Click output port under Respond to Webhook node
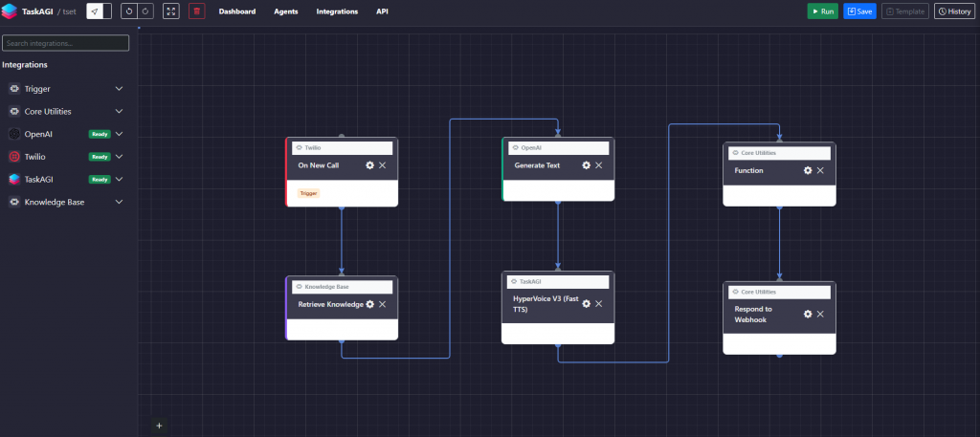The height and width of the screenshot is (437, 980). click(x=779, y=355)
